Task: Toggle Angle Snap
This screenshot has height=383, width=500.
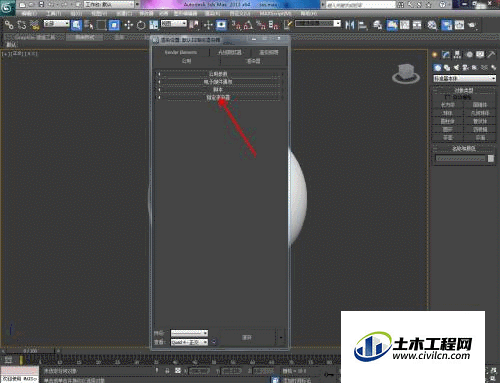Action: pyautogui.click(x=248, y=25)
